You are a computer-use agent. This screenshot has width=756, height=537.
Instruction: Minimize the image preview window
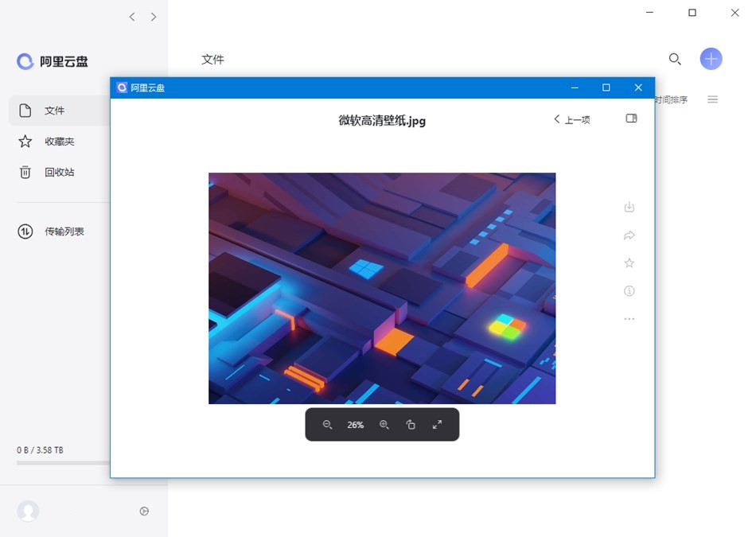point(575,88)
